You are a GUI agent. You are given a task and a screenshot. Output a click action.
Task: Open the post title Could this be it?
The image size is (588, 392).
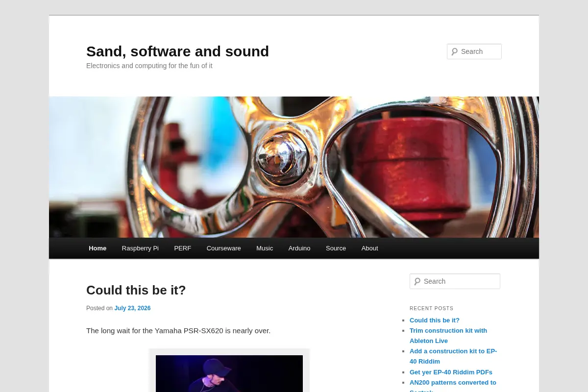click(x=136, y=290)
